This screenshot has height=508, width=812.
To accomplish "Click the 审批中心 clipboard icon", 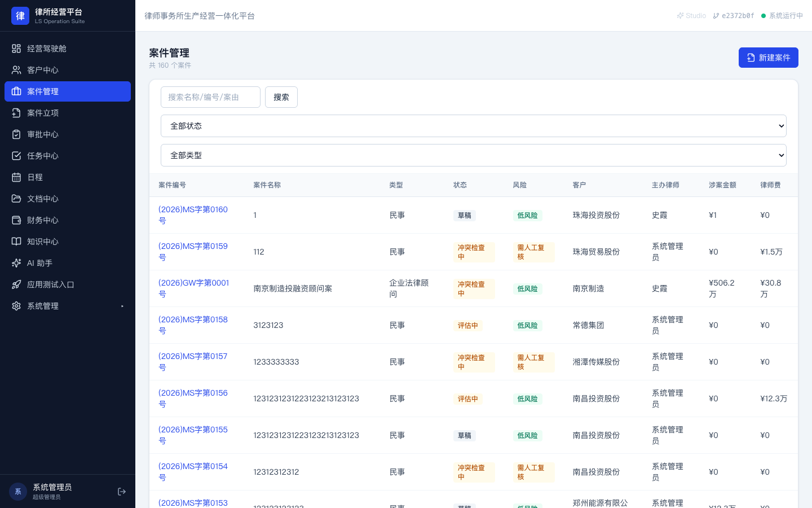I will pos(16,134).
